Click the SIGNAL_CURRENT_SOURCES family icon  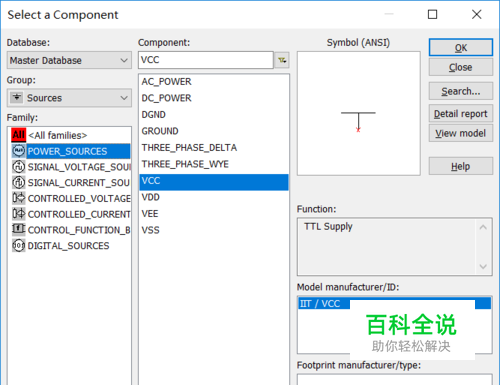click(19, 182)
